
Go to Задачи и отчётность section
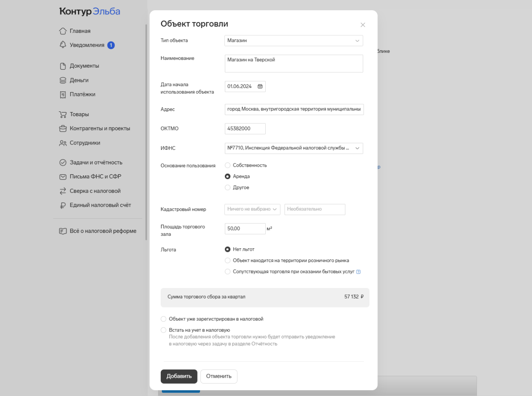pyautogui.click(x=96, y=163)
